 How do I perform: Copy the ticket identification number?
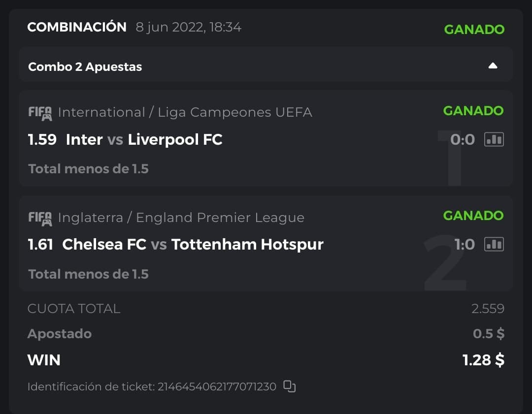click(x=290, y=386)
